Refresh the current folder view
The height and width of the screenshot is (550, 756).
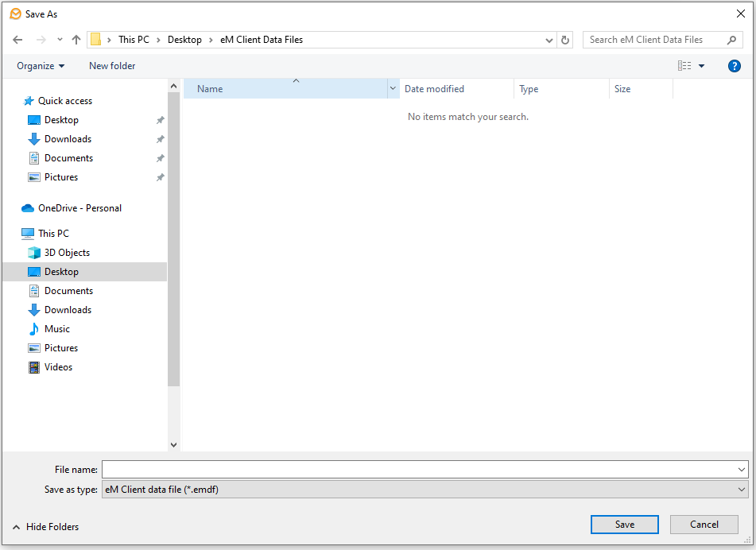click(x=565, y=40)
